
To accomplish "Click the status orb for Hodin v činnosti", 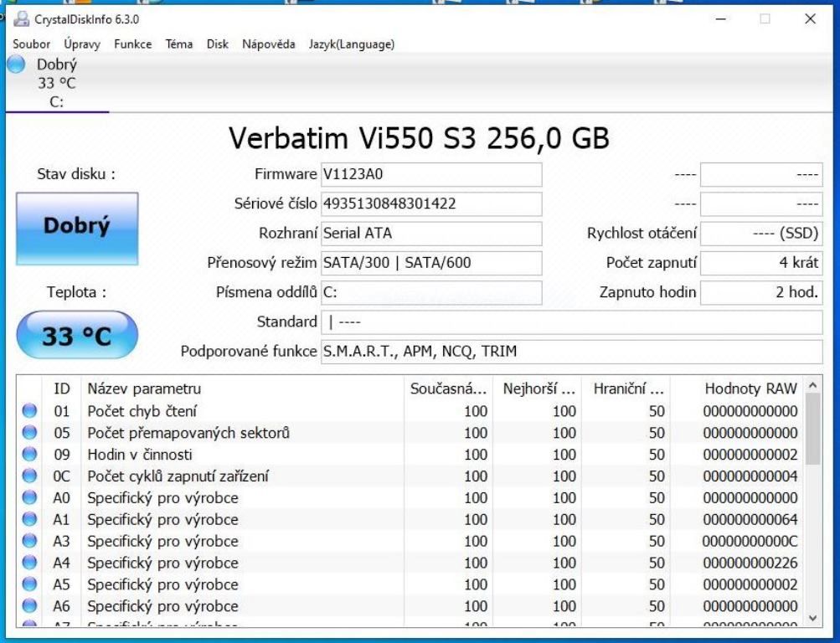I will point(30,455).
